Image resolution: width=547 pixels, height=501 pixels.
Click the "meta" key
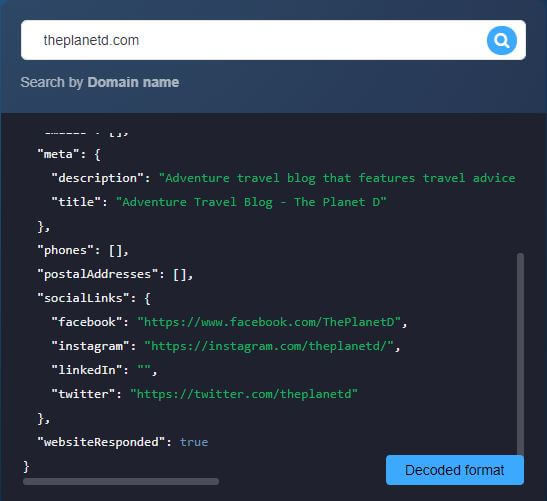click(x=59, y=154)
